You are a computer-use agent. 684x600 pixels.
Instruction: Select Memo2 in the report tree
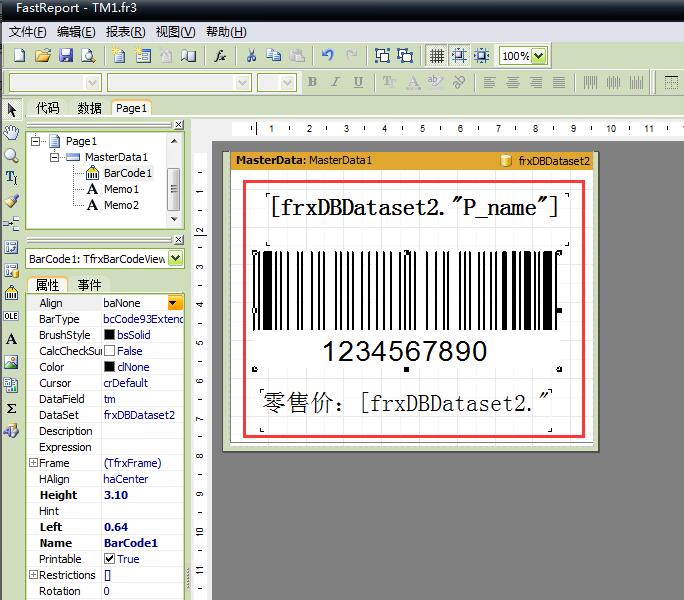click(x=121, y=205)
